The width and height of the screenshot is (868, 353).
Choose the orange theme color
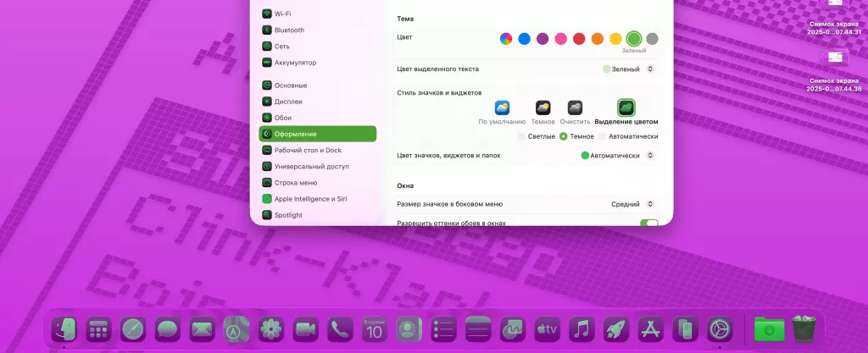coord(598,39)
